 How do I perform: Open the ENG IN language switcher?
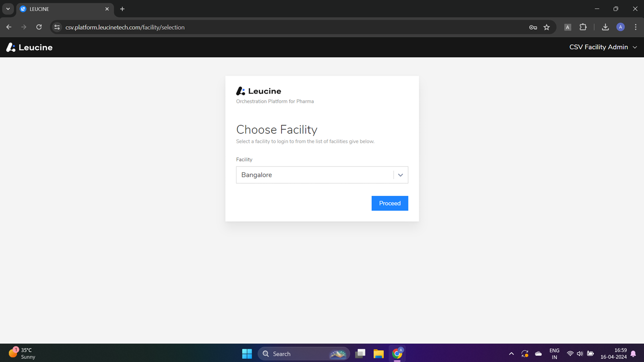coord(554,354)
